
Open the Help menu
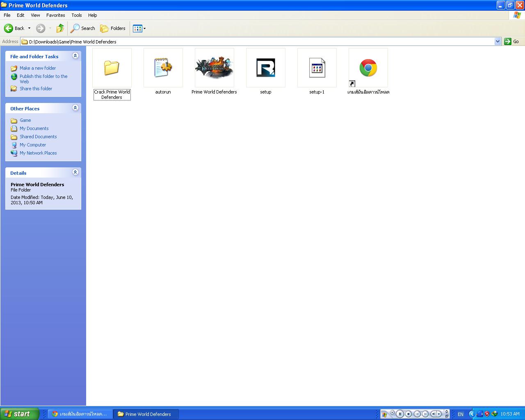(x=93, y=15)
